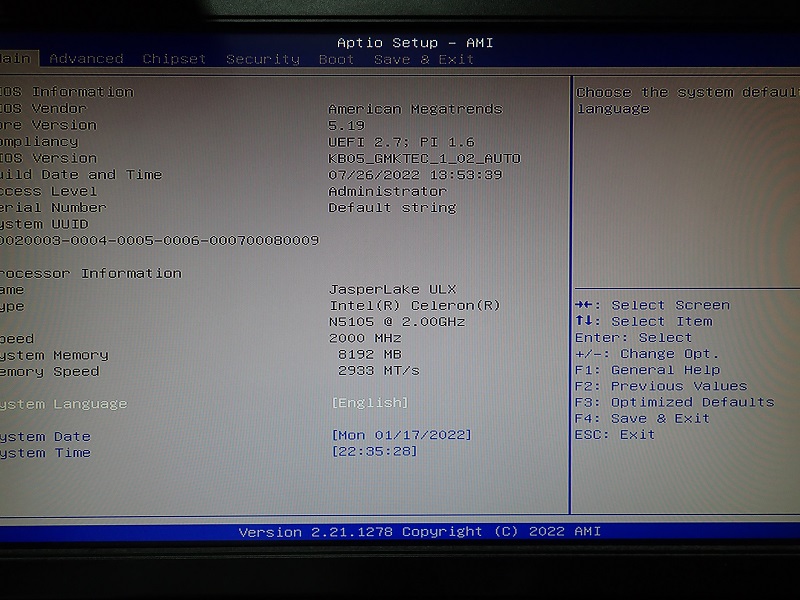Click the F2: Previous Values hint
Screen dimensions: 800x600
point(661,386)
